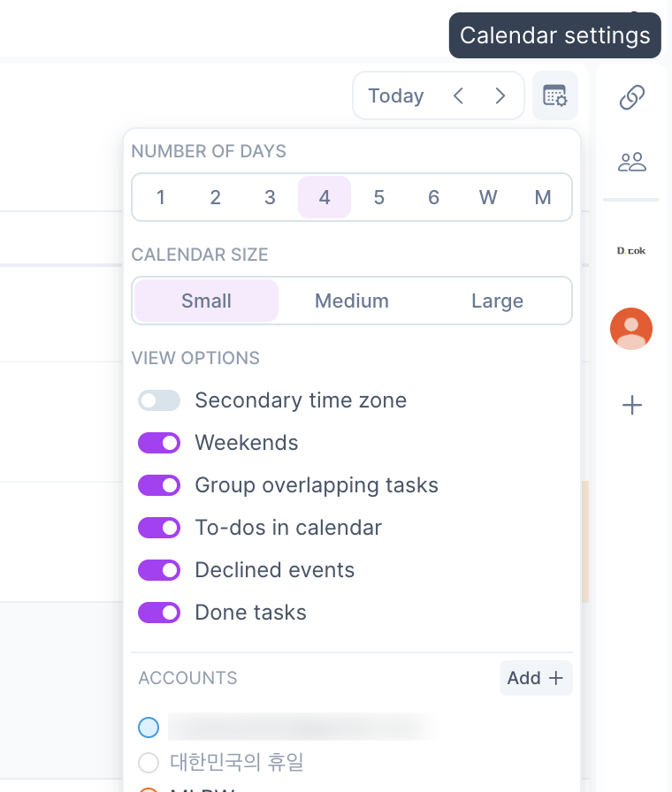Image resolution: width=672 pixels, height=792 pixels.
Task: Click the plus icon in sidebar
Action: coord(631,405)
